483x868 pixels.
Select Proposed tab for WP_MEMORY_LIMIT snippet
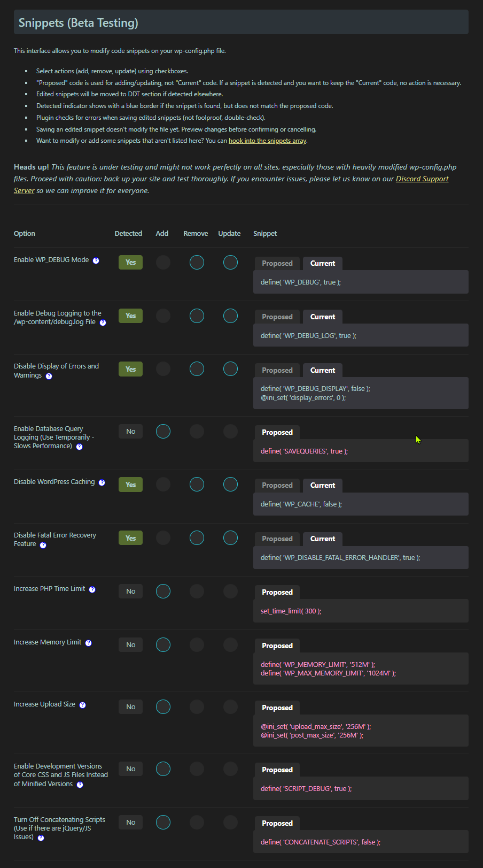(x=277, y=646)
